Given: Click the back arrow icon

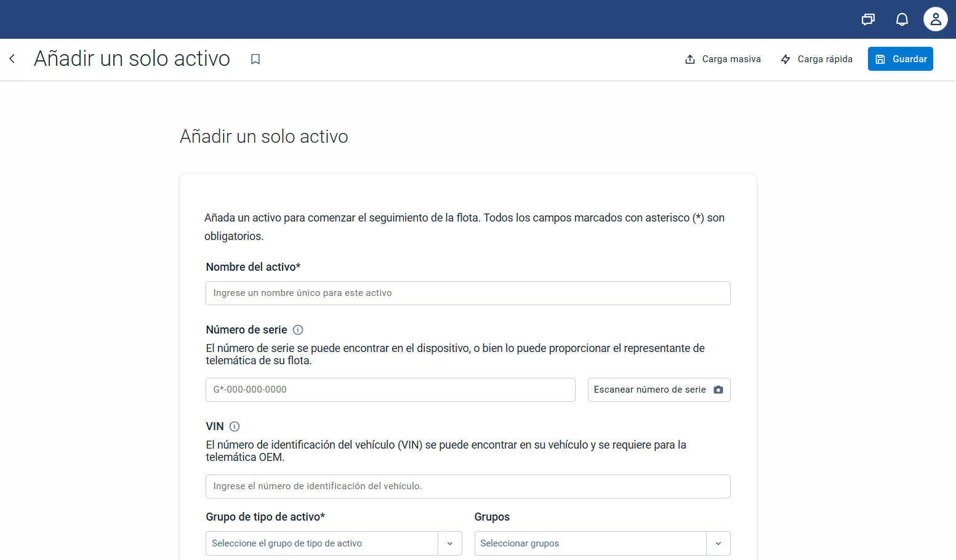Looking at the screenshot, I should tap(12, 59).
